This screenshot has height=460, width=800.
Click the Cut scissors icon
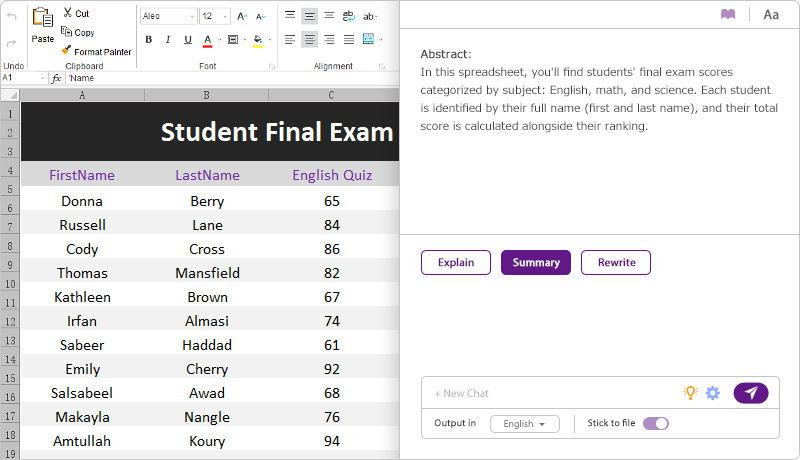(67, 14)
